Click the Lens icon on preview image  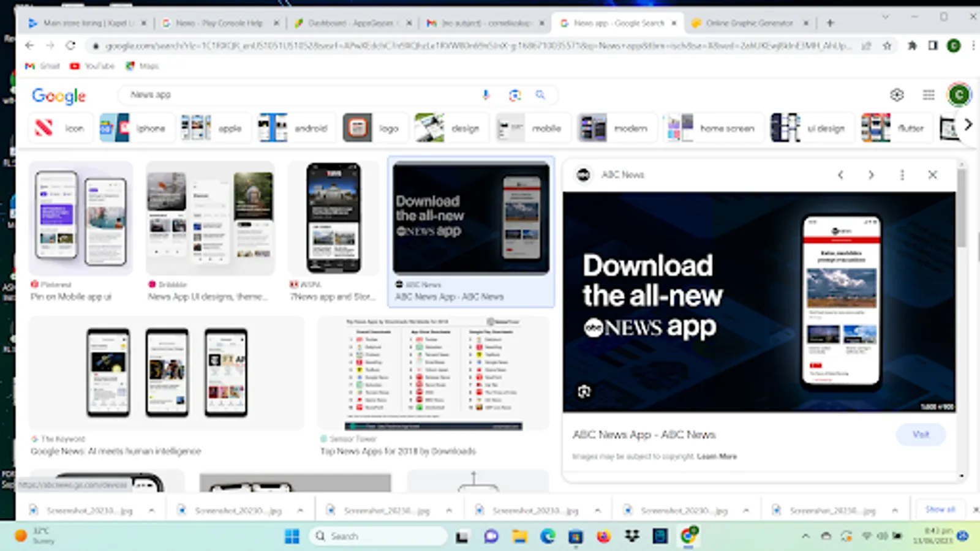584,391
